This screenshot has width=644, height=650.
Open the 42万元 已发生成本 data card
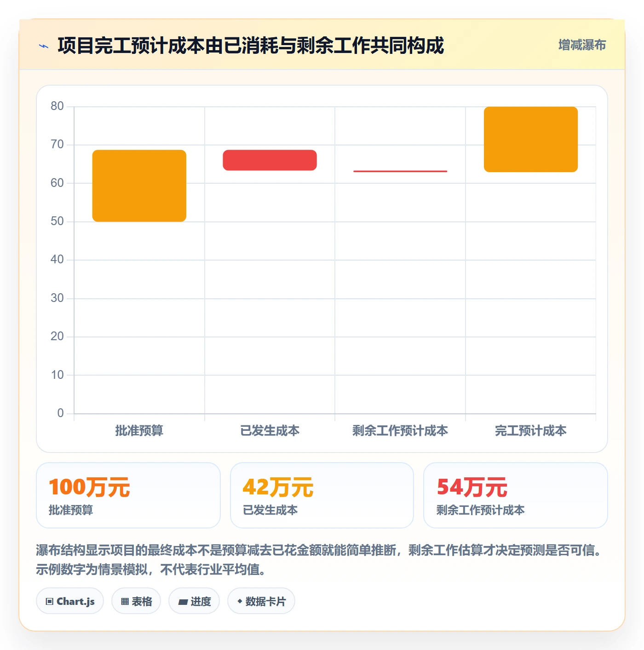click(x=322, y=495)
